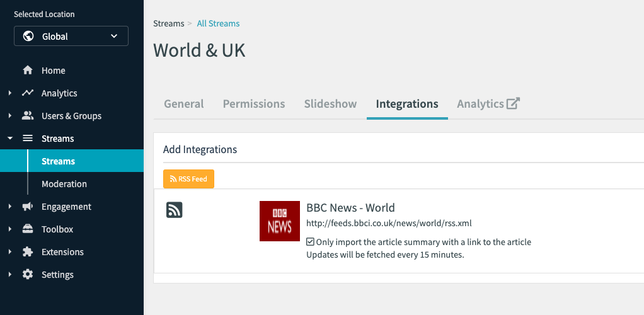The width and height of the screenshot is (644, 315).
Task: Open the Users & Groups menu label
Action: coord(71,116)
